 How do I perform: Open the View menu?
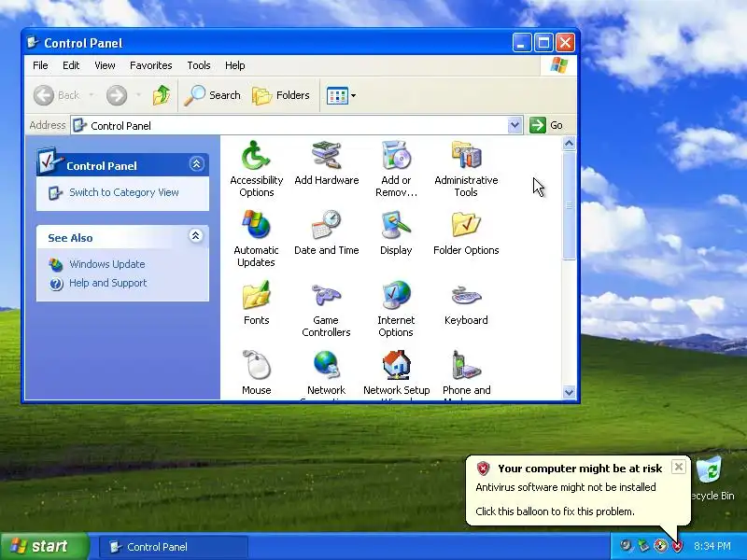click(x=105, y=65)
